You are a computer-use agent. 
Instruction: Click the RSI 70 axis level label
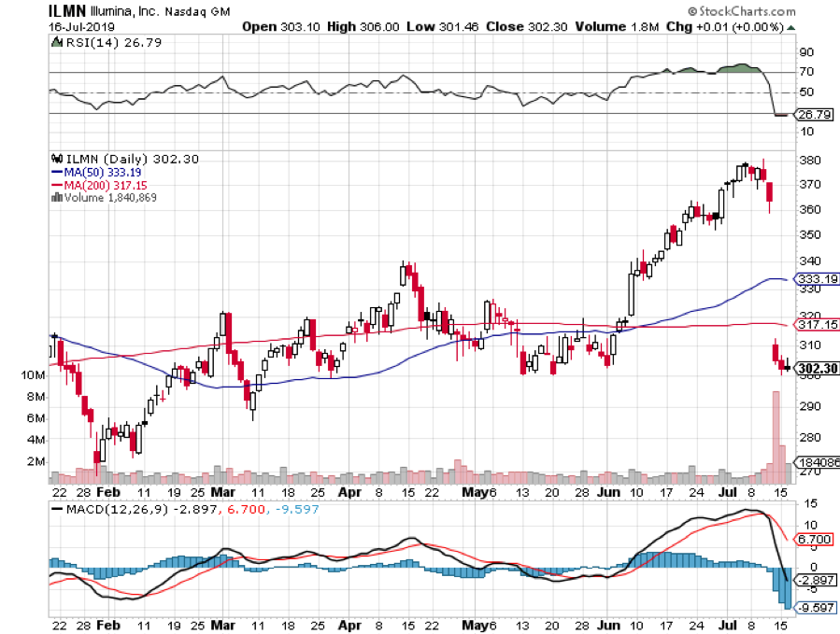pyautogui.click(x=806, y=71)
